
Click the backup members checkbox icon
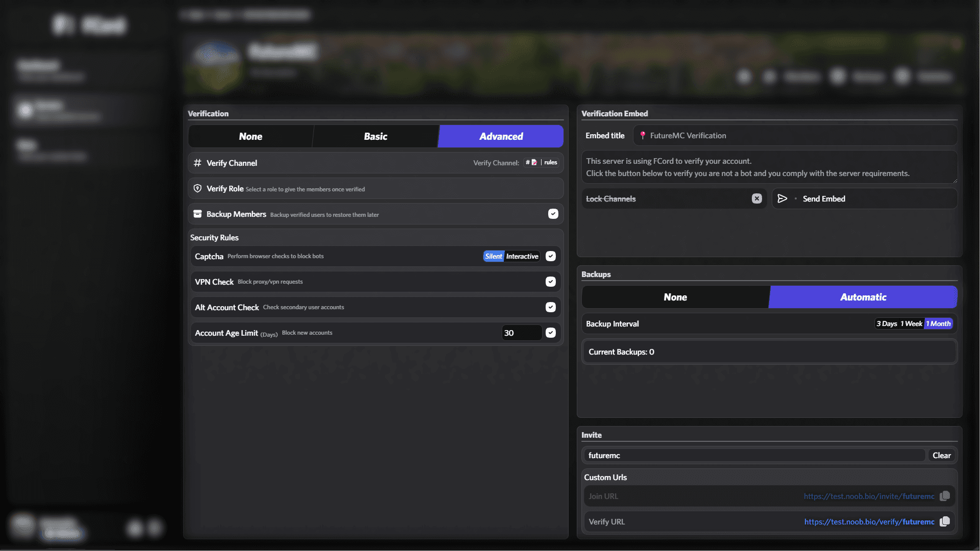click(553, 214)
